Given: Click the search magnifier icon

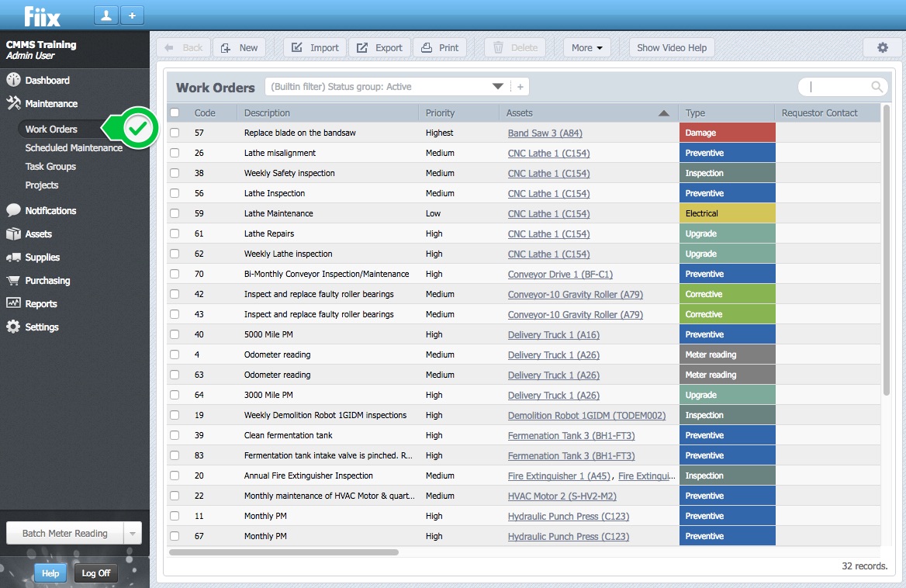Looking at the screenshot, I should coord(877,87).
